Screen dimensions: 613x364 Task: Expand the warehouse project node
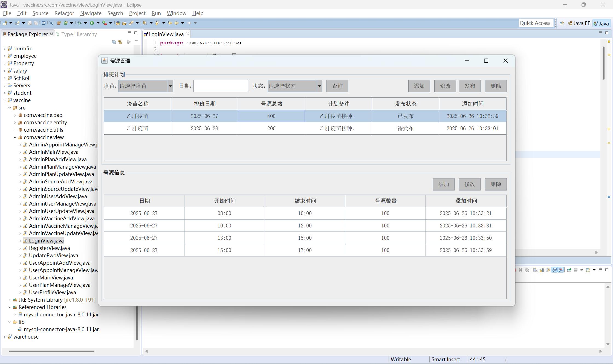tap(5, 337)
